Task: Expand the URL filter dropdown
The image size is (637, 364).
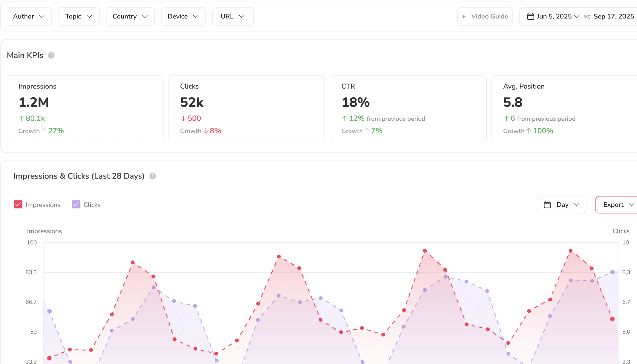Action: (233, 16)
